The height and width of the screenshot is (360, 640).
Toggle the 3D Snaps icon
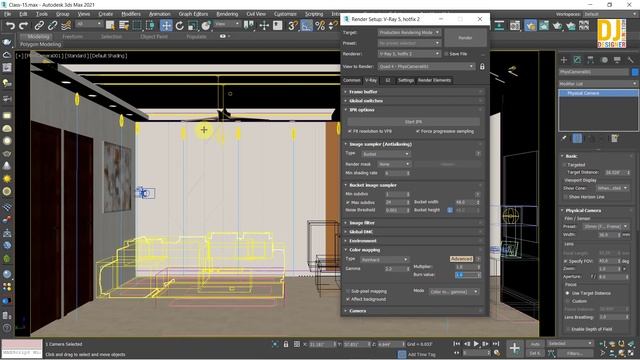click(292, 26)
